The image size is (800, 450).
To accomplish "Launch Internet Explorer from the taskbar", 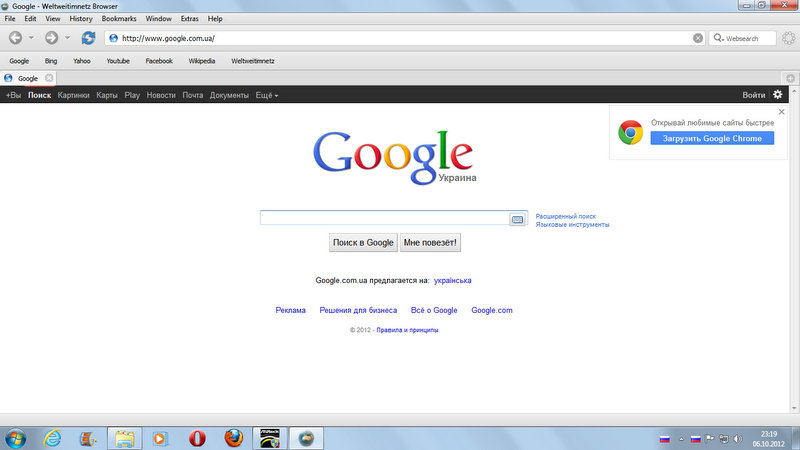I will [52, 439].
